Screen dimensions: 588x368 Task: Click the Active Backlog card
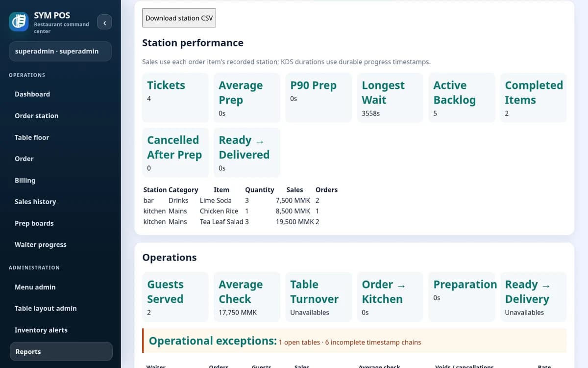coord(462,98)
